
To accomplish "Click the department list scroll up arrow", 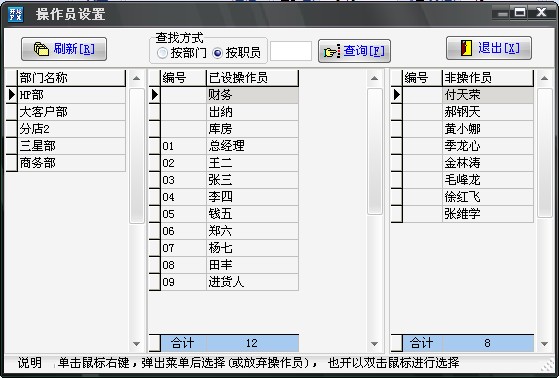I will 137,78.
